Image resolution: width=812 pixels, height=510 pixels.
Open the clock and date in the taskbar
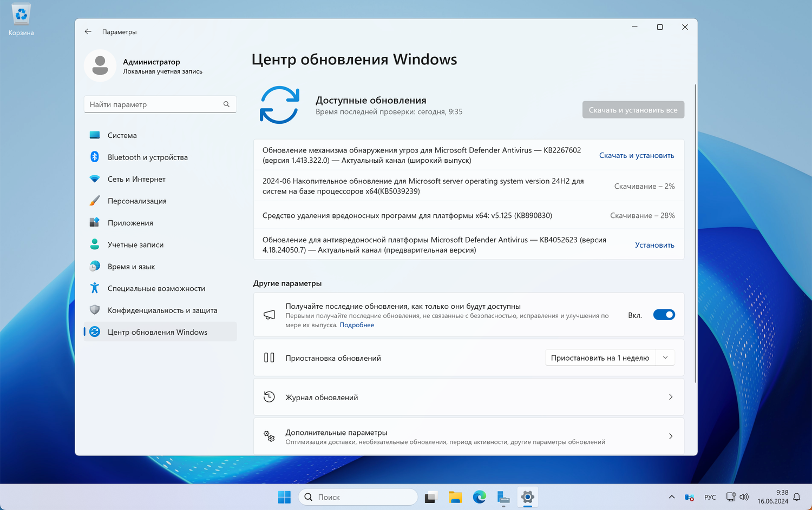[x=773, y=497]
